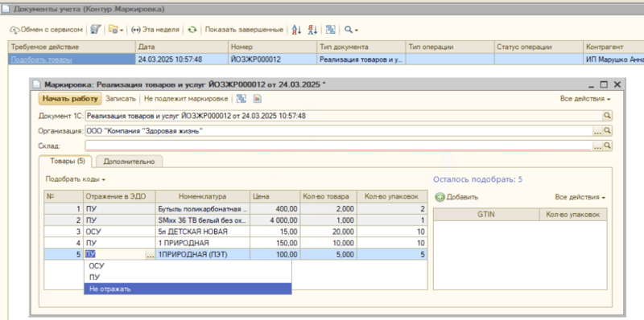Click Не подлежит маркировке button
644x320 pixels.
pos(186,99)
